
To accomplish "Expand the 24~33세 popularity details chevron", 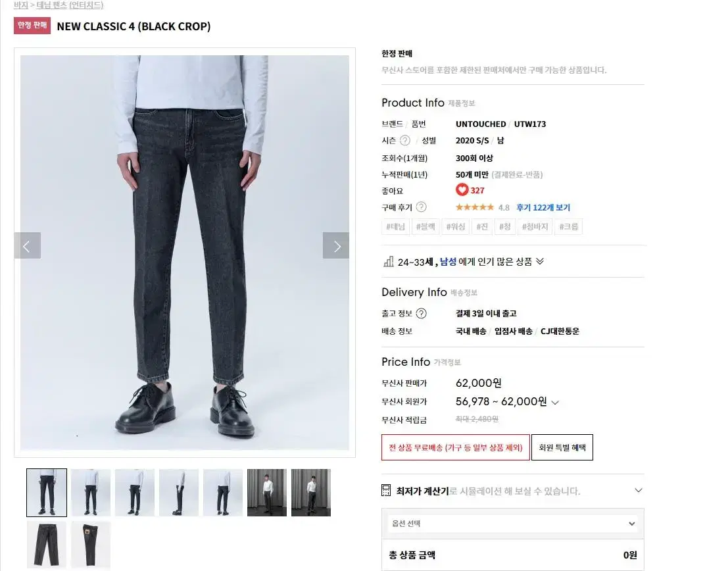I will tap(540, 261).
